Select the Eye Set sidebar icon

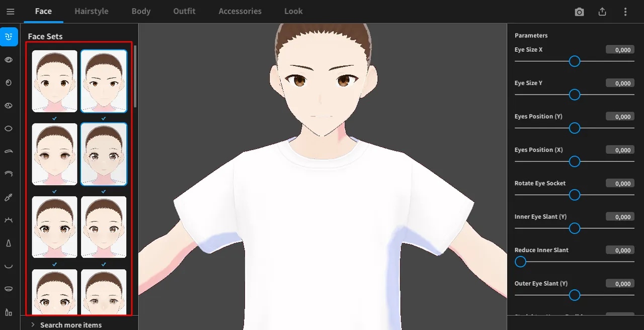(x=9, y=60)
